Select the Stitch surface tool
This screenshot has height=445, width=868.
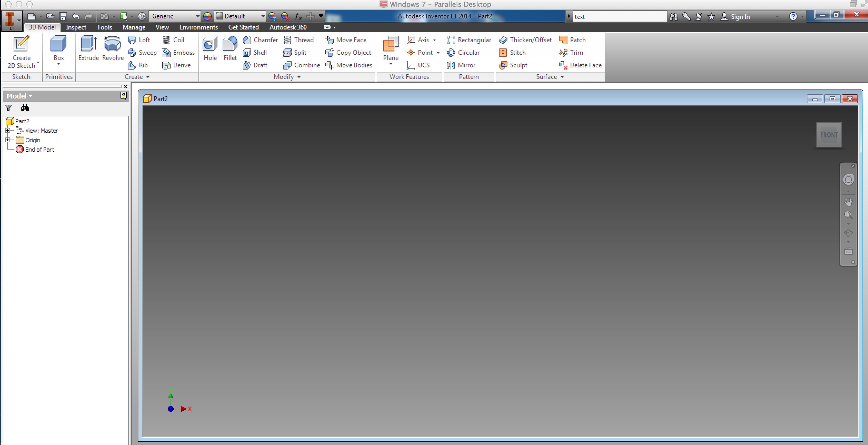[512, 53]
